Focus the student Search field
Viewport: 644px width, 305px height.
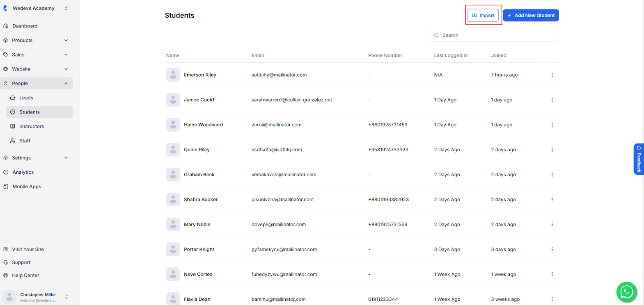tap(494, 35)
